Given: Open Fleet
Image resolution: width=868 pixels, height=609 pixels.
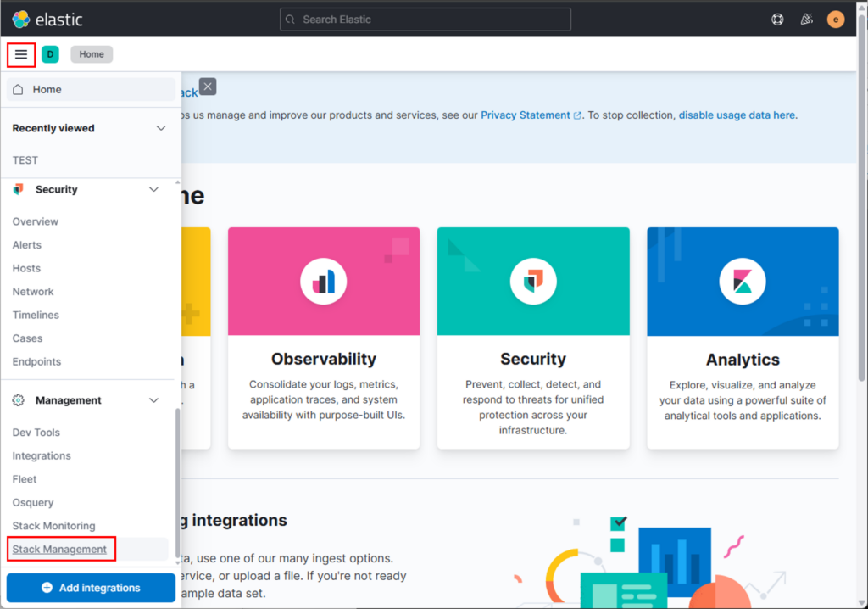Looking at the screenshot, I should click(x=25, y=478).
